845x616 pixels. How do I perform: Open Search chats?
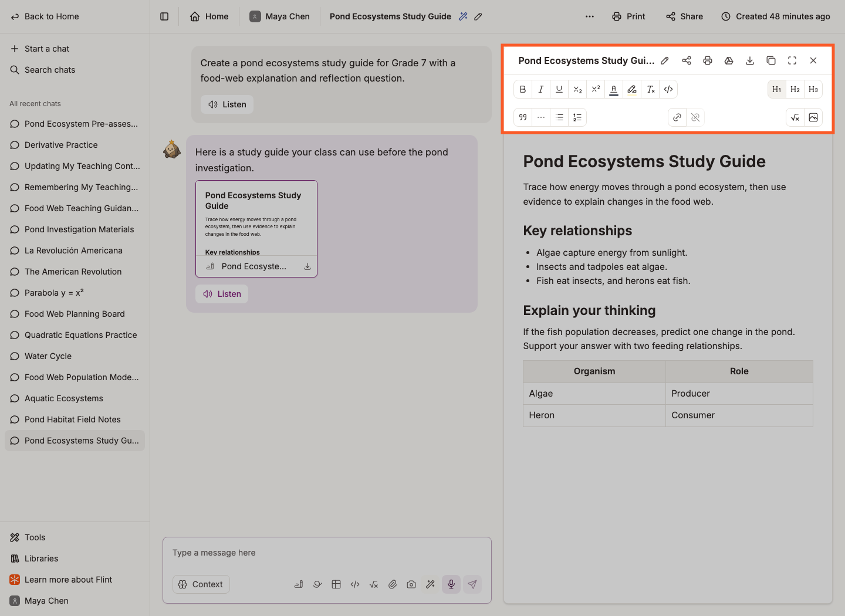(43, 70)
